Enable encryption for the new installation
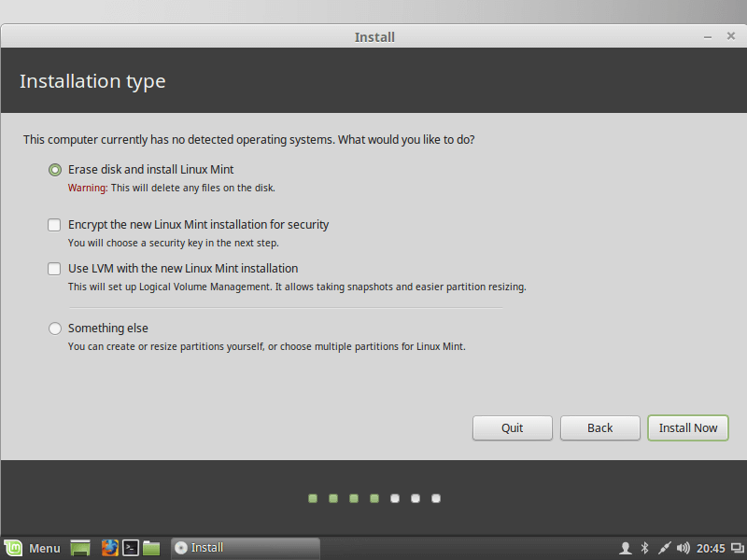Viewport: 747px width, 560px height. [55, 225]
